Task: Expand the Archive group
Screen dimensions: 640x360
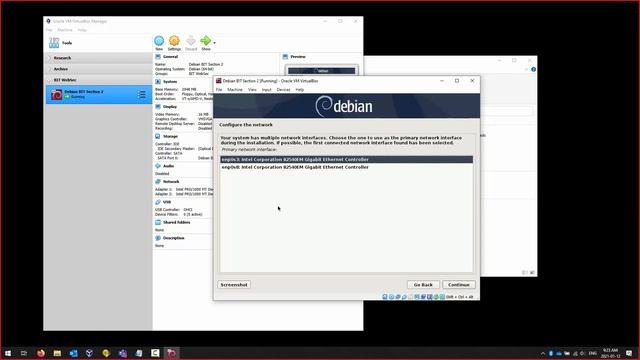Action: coord(50,69)
